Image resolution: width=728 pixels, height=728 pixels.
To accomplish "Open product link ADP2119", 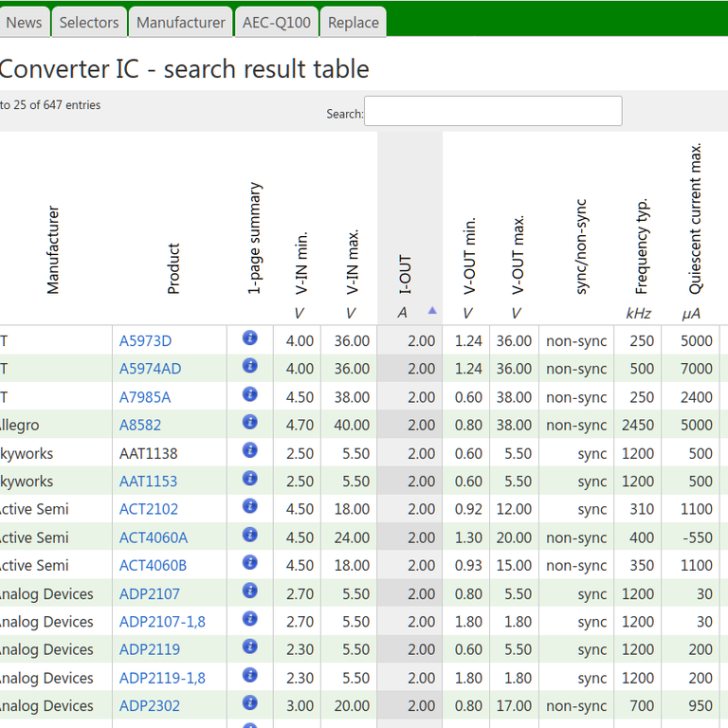I will [150, 649].
